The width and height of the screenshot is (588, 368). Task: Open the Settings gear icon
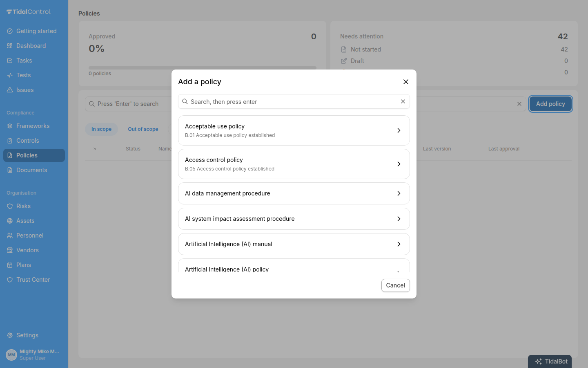tap(10, 335)
